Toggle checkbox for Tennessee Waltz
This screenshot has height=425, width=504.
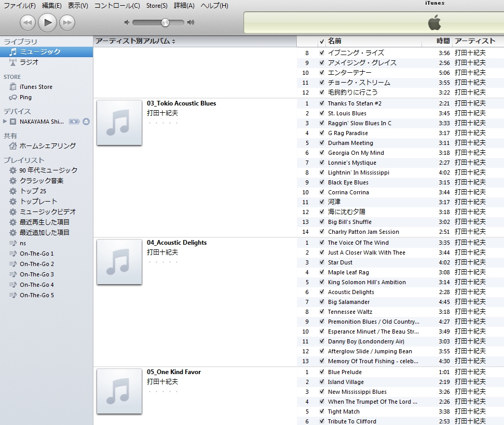tap(322, 311)
